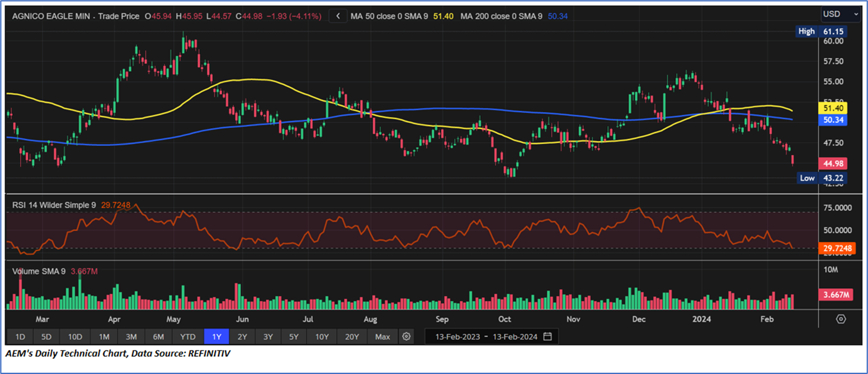This screenshot has width=868, height=374.
Task: Click the 13-Feb-2023 to 13-Feb-2024 date field
Action: (x=487, y=336)
